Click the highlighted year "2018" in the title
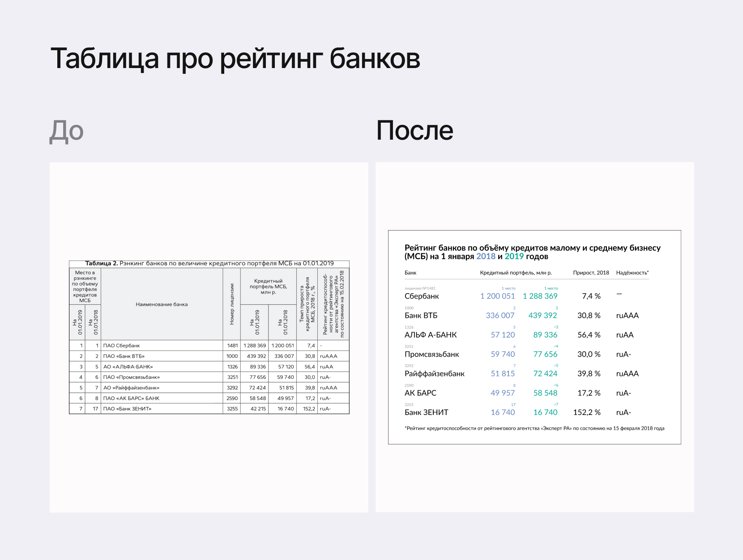This screenshot has width=743, height=560. click(x=485, y=256)
